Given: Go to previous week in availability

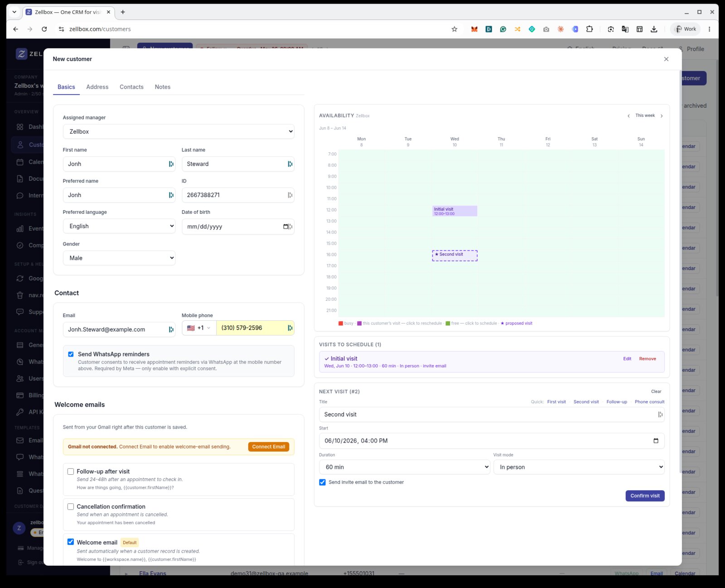Looking at the screenshot, I should [x=628, y=116].
